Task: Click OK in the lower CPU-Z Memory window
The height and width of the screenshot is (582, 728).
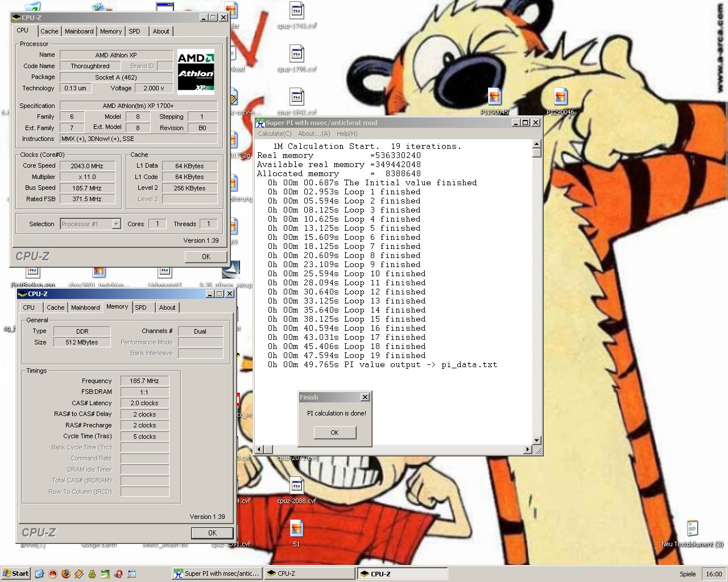Action: pyautogui.click(x=212, y=533)
